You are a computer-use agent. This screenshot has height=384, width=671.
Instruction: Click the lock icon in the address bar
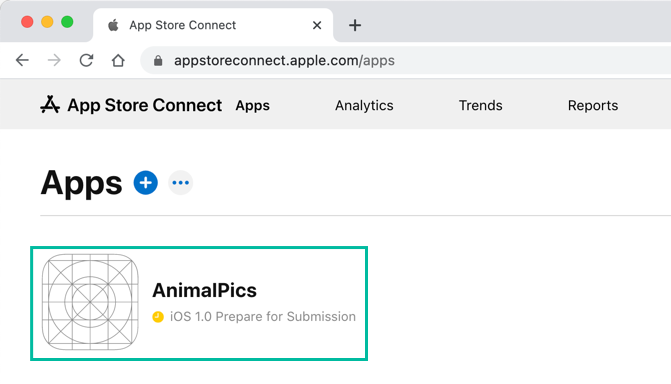click(x=158, y=61)
